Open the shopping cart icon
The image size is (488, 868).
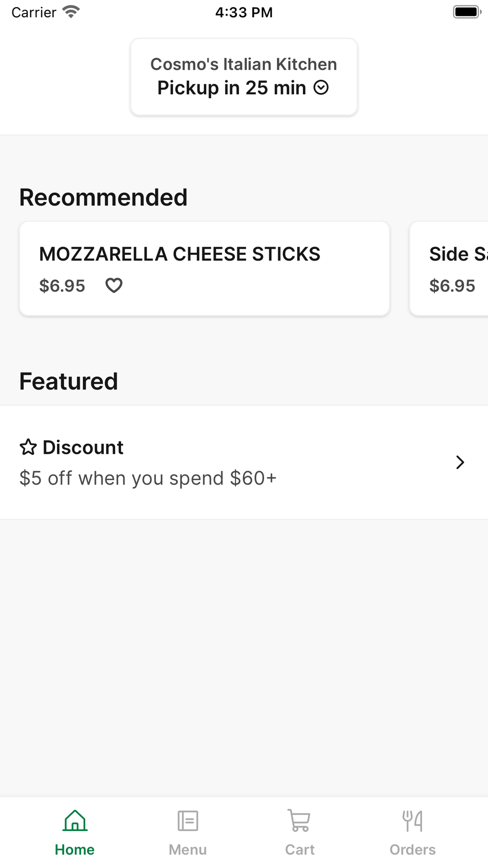tap(299, 821)
